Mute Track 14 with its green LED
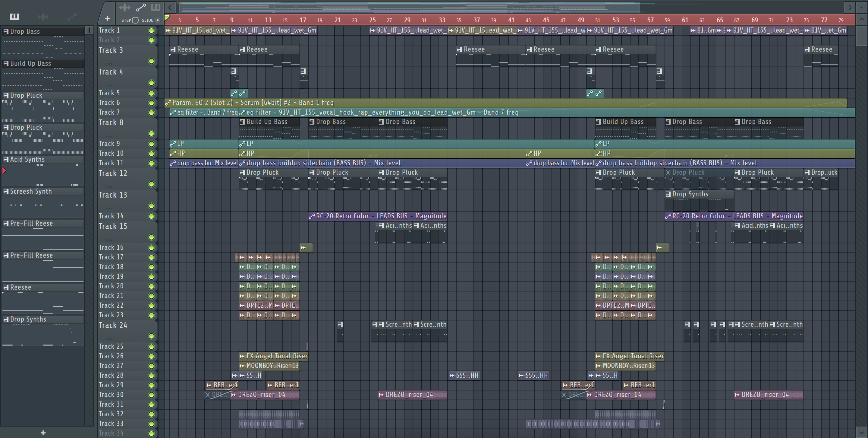The image size is (868, 438). tap(151, 217)
